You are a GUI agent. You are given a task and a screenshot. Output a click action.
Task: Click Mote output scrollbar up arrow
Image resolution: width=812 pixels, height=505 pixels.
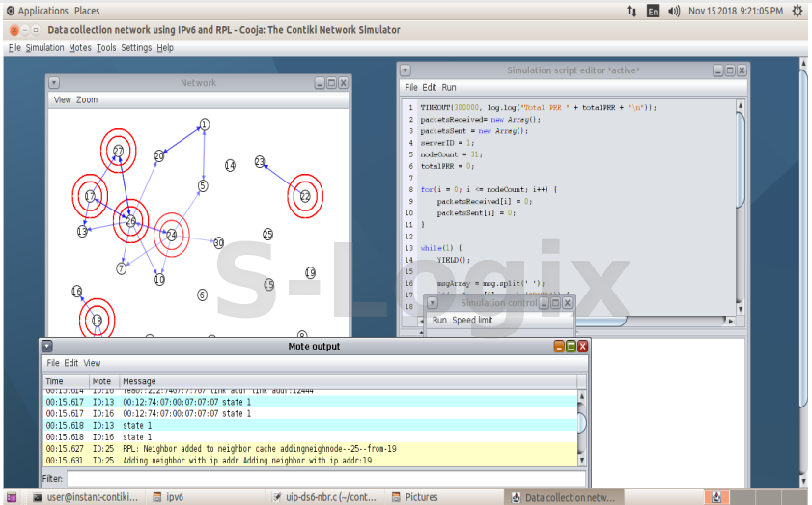[x=581, y=396]
